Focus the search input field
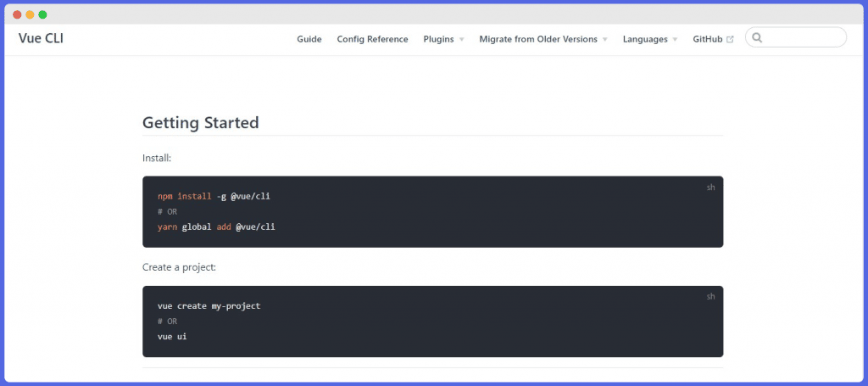The image size is (868, 386). (x=795, y=37)
